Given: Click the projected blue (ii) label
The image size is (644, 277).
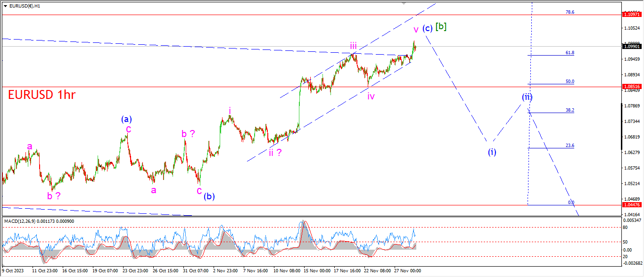Looking at the screenshot, I should pyautogui.click(x=527, y=97).
